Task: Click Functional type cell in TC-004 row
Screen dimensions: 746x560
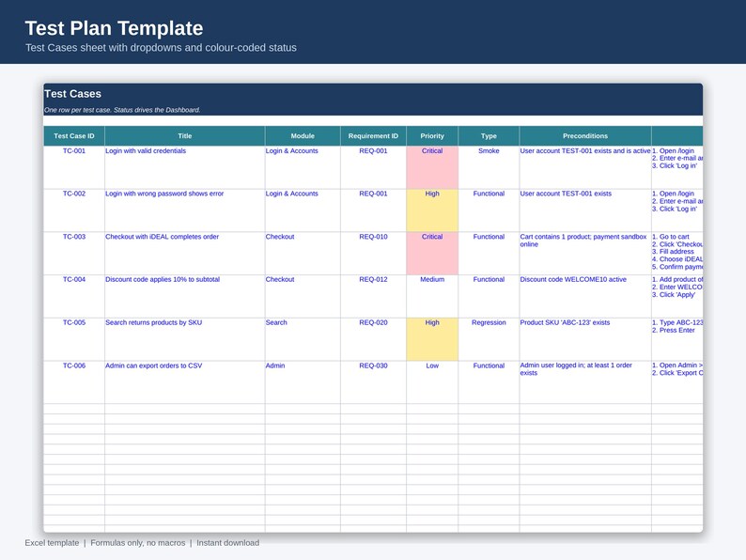Action: point(489,296)
